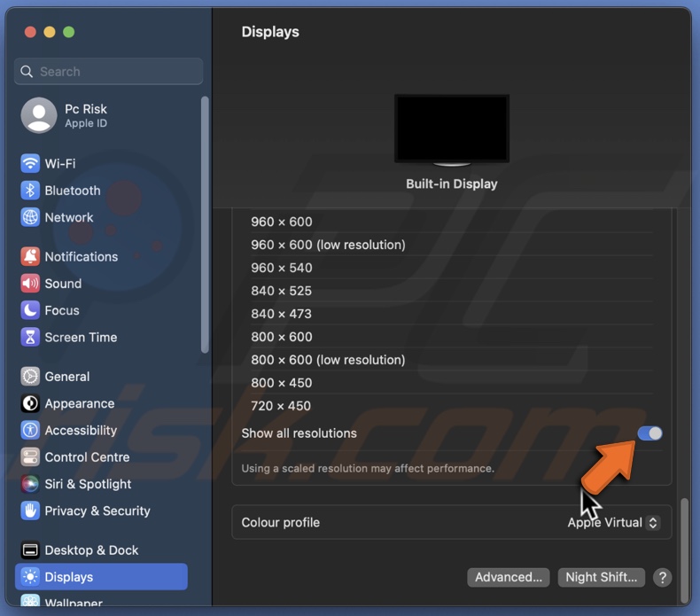This screenshot has height=616, width=700.
Task: Select Privacy & Security hand icon
Action: pos(30,511)
